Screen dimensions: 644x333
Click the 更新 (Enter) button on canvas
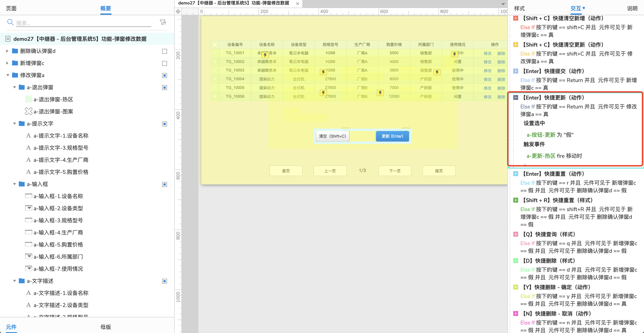tap(392, 136)
